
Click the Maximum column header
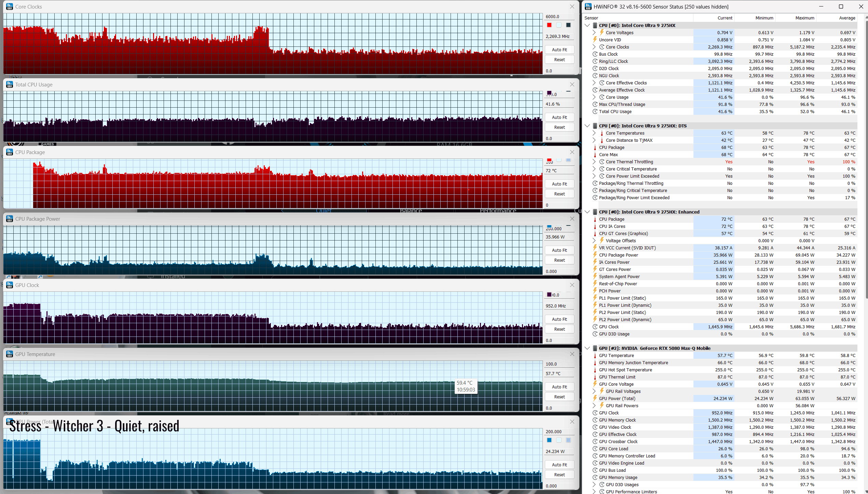[805, 18]
